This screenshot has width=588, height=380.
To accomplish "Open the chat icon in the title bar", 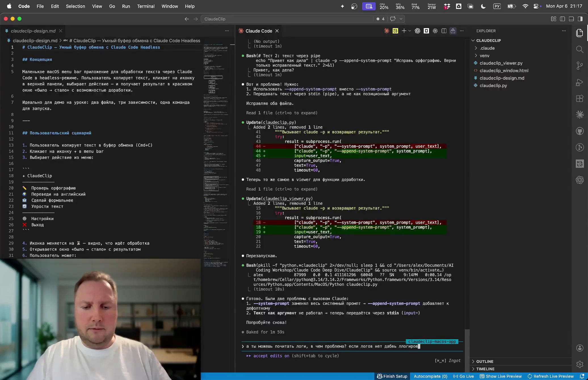I will (x=393, y=19).
